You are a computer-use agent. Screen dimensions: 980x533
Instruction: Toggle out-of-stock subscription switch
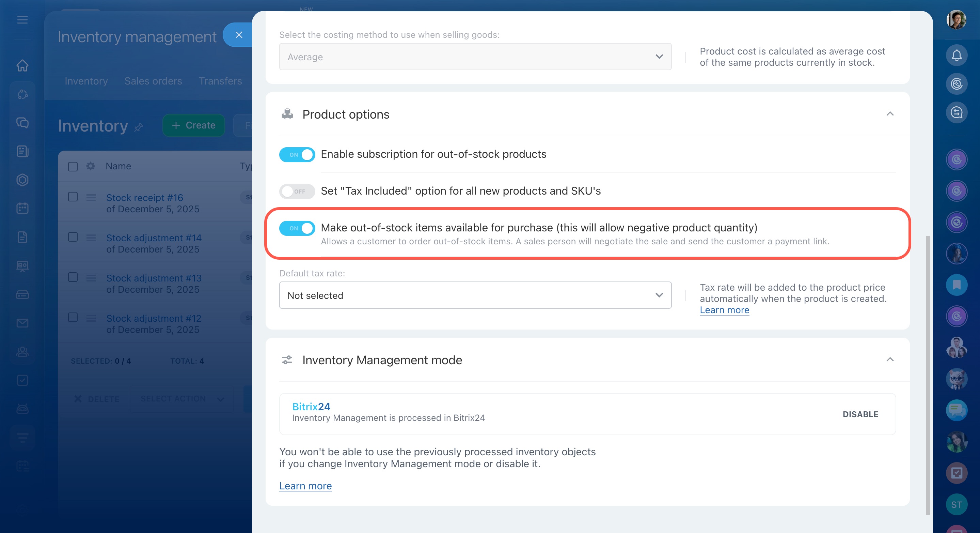(x=297, y=155)
